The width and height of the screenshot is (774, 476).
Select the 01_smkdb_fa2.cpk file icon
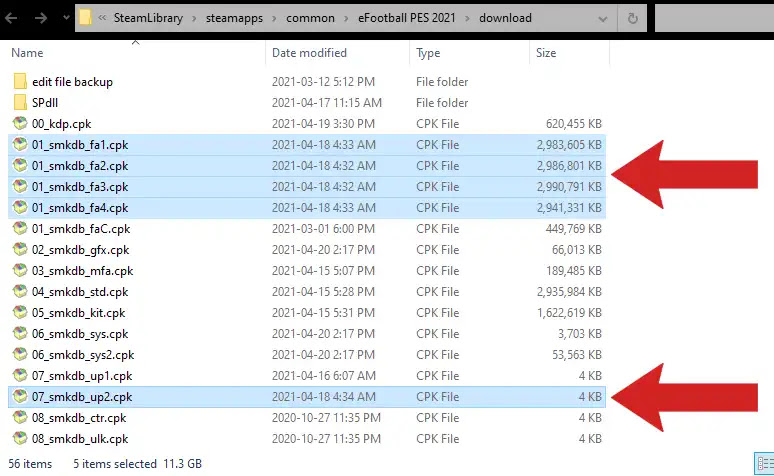20,165
